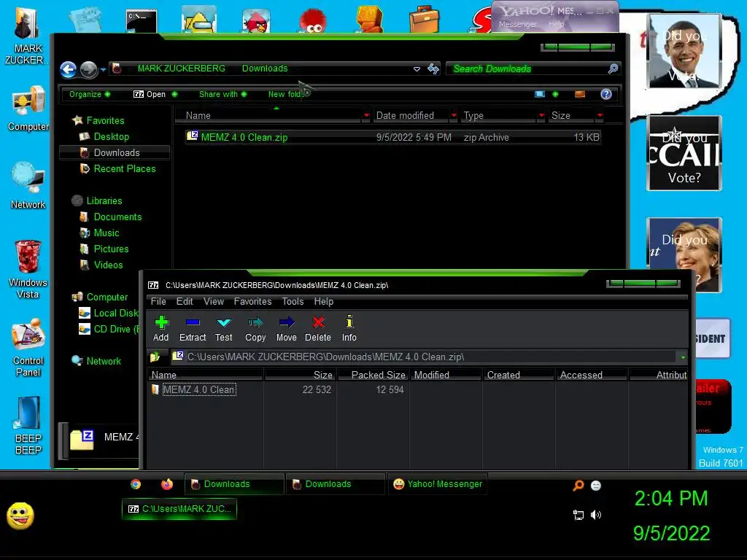Open the Organize dropdown menu
The height and width of the screenshot is (560, 747).
tap(90, 94)
